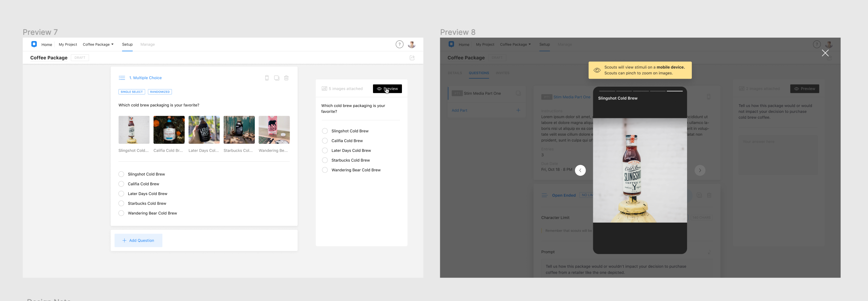Open Wandering Bear thumbnail
The image size is (868, 301).
(x=274, y=130)
